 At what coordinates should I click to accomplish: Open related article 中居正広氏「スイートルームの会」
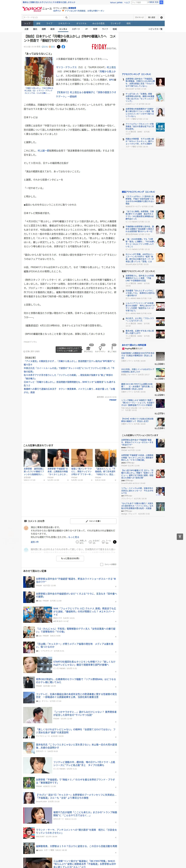(x=69, y=370)
